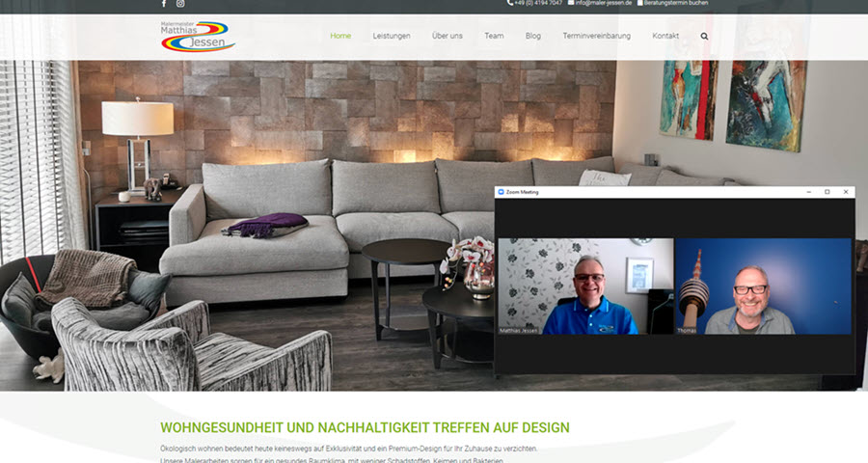Viewport: 868px width, 463px height.
Task: Click the paragraph starting 'Ökologisch wohnen bedeutet'
Action: click(x=349, y=454)
